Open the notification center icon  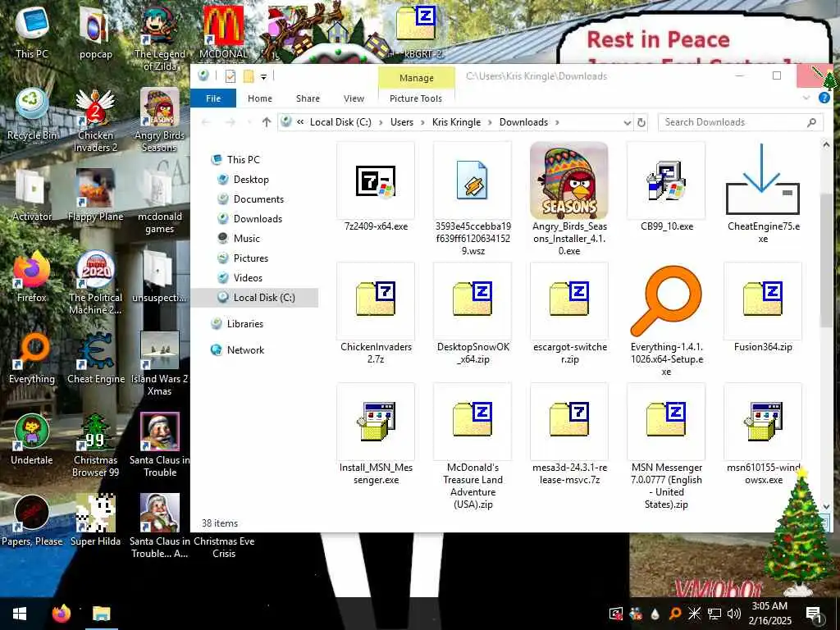pos(814,614)
